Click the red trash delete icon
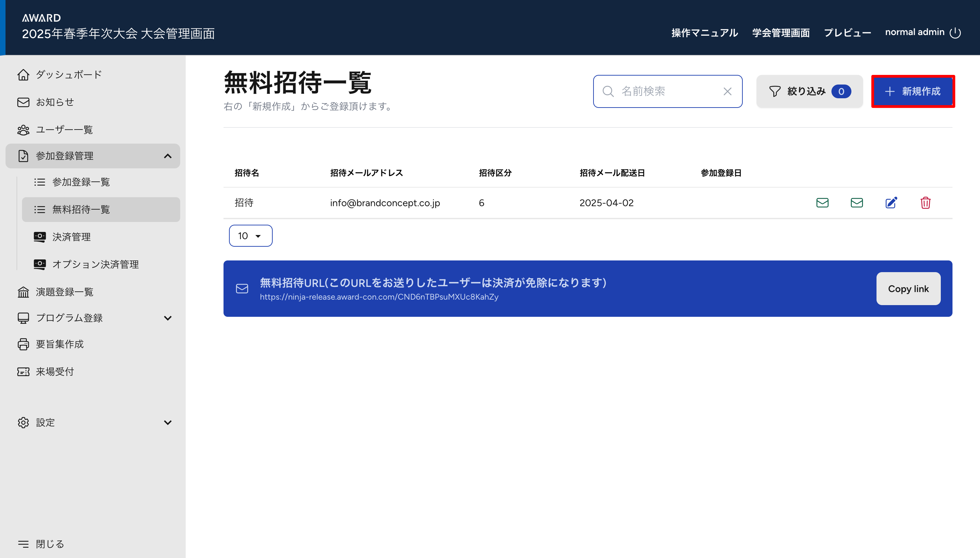This screenshot has width=980, height=558. point(925,203)
